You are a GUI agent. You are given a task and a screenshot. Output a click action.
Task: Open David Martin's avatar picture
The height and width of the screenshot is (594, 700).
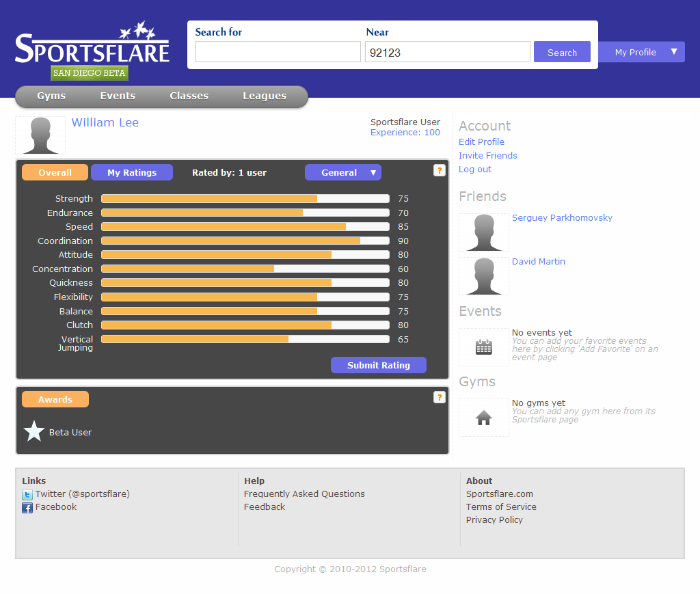click(x=484, y=275)
